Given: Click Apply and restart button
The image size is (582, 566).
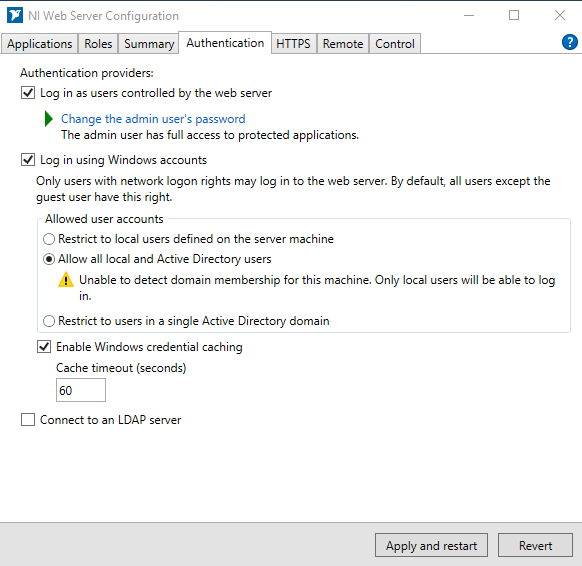Looking at the screenshot, I should (431, 545).
